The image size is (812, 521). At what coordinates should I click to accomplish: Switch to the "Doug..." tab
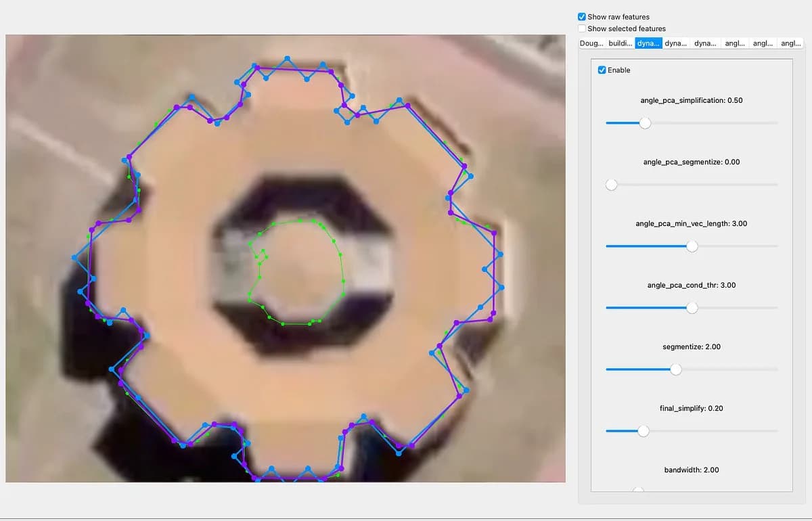coord(590,43)
